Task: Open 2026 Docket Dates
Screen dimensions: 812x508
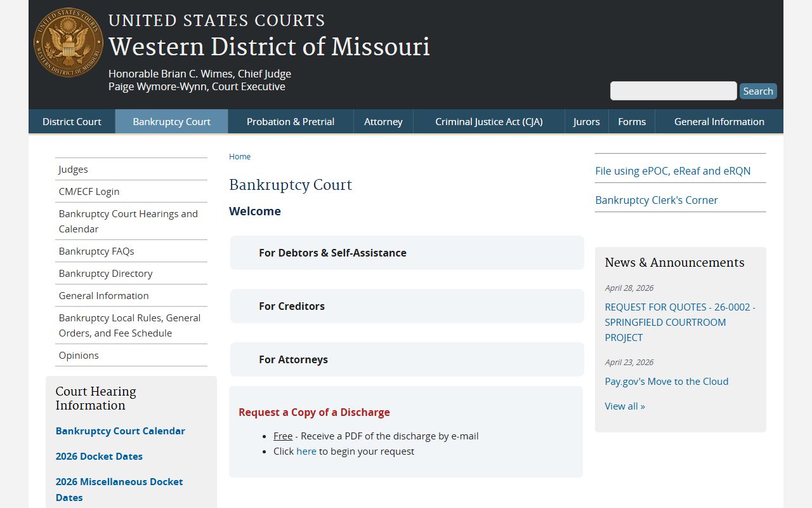Action: 99,456
